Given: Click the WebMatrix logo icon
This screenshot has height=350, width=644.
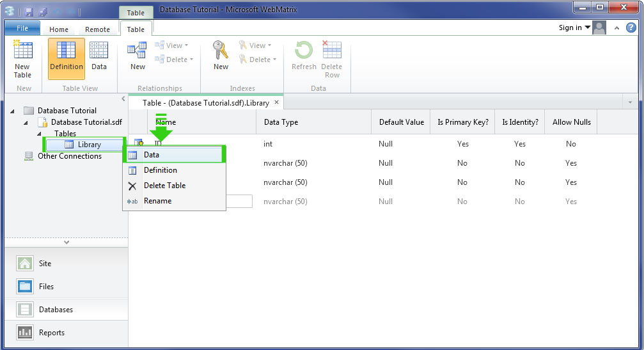Looking at the screenshot, I should pyautogui.click(x=10, y=11).
